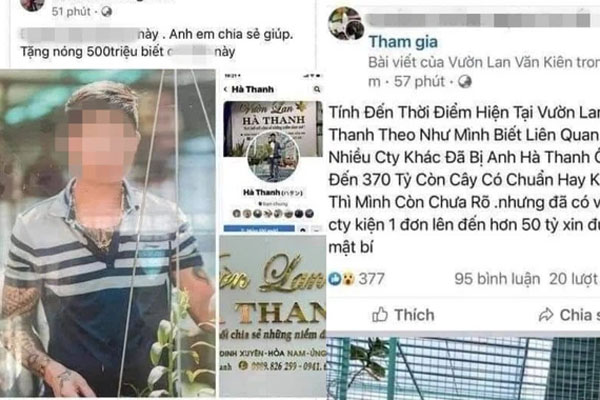Open the circular Hà Thanh profile picture
The image size is (600, 400).
[x=273, y=157]
